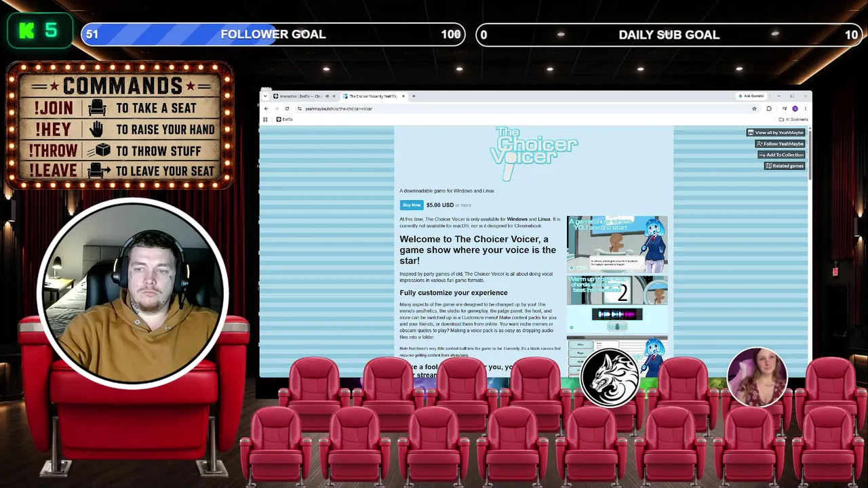Click The Choicer Voicer logo banner

click(533, 154)
